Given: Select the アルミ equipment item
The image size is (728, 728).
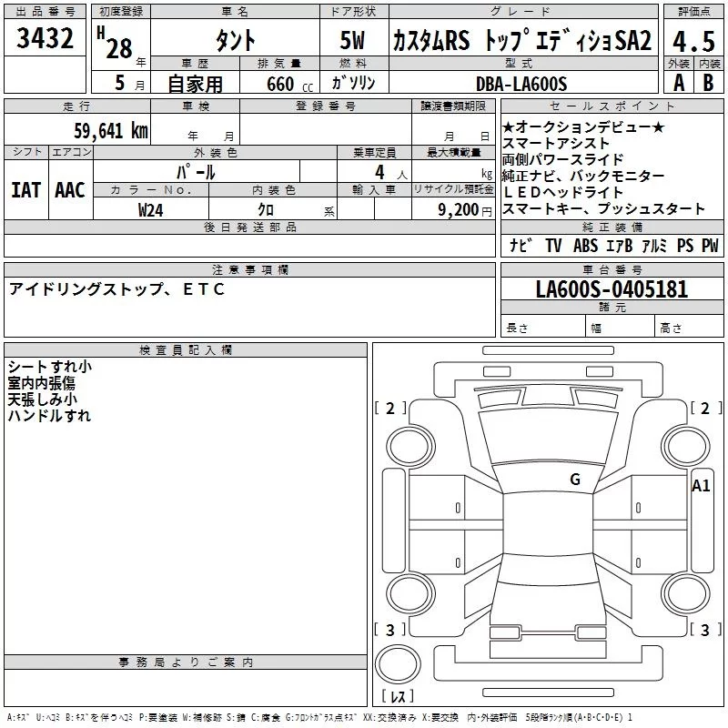Looking at the screenshot, I should pyautogui.click(x=654, y=245).
